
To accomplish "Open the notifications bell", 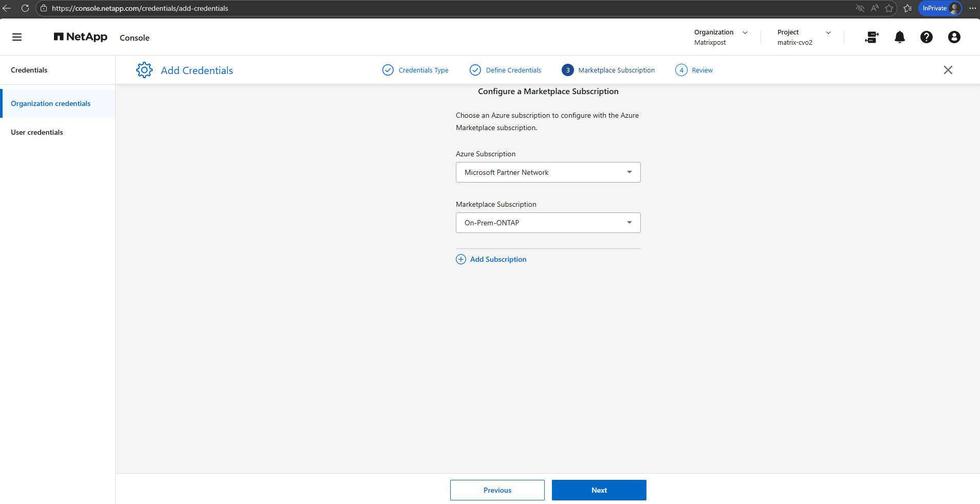I will click(899, 37).
